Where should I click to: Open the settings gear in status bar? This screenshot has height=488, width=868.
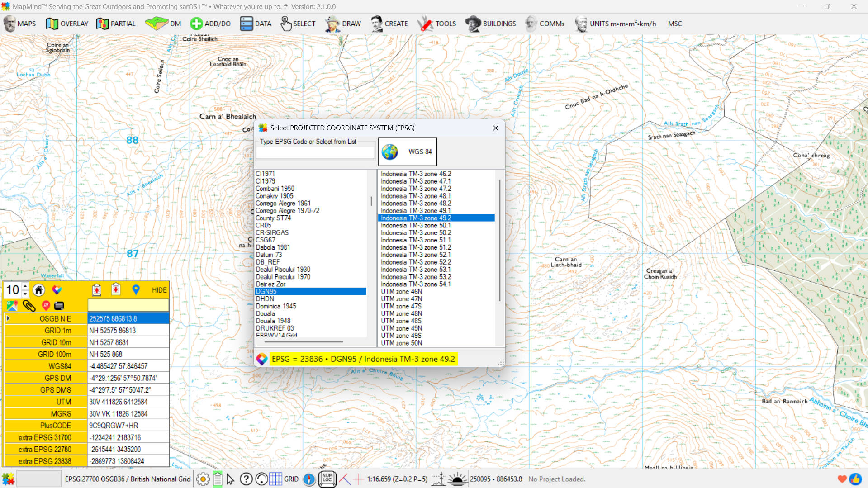click(203, 479)
